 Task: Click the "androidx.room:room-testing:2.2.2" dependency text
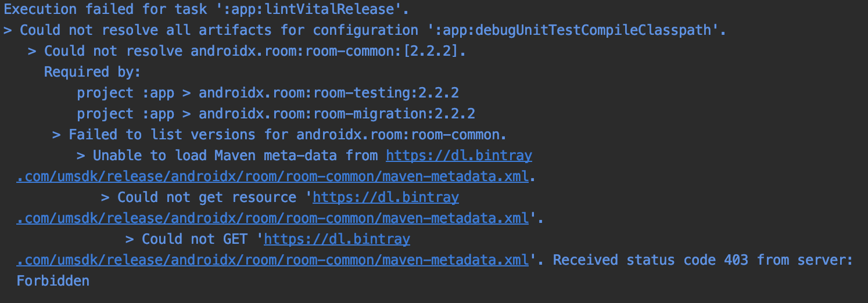pyautogui.click(x=329, y=93)
